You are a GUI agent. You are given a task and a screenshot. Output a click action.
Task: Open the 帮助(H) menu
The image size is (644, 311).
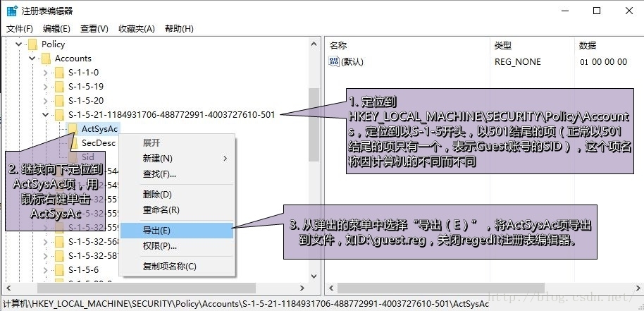click(179, 29)
